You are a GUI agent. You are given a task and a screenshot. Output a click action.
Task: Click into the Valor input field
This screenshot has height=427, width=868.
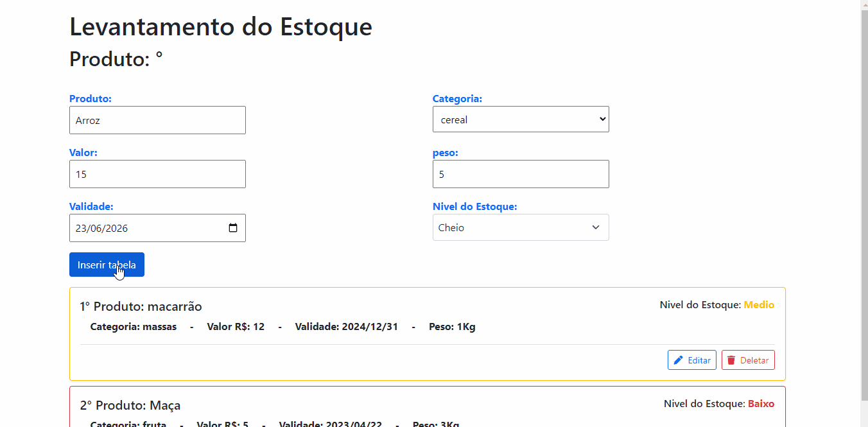point(157,174)
